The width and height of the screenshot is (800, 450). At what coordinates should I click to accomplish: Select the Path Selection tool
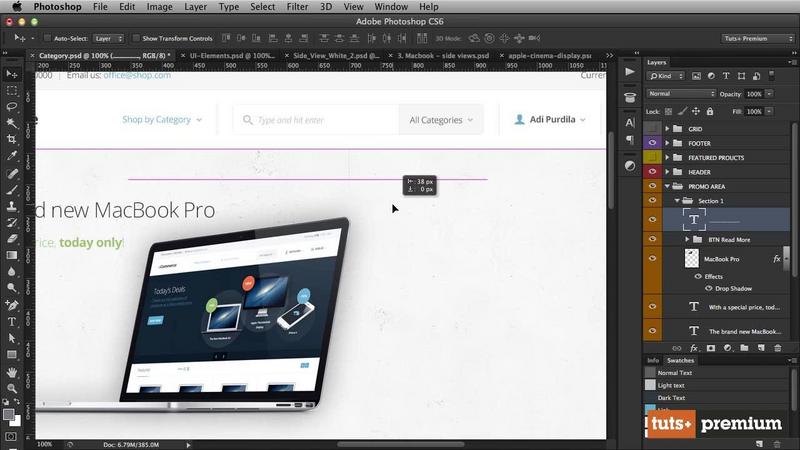pyautogui.click(x=12, y=338)
